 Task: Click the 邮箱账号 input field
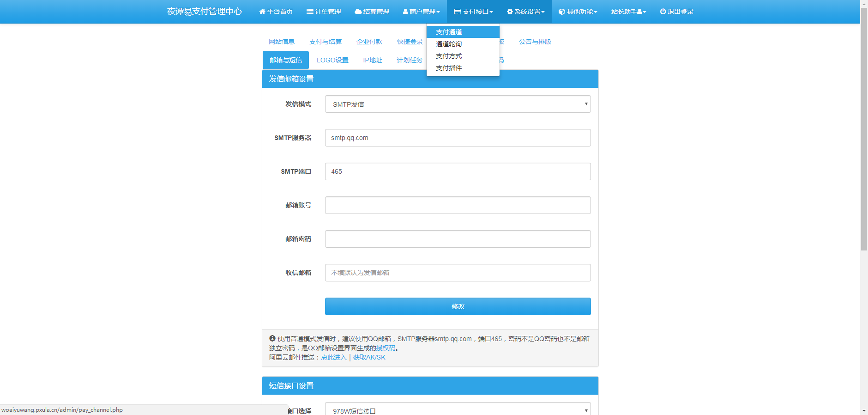pyautogui.click(x=458, y=205)
